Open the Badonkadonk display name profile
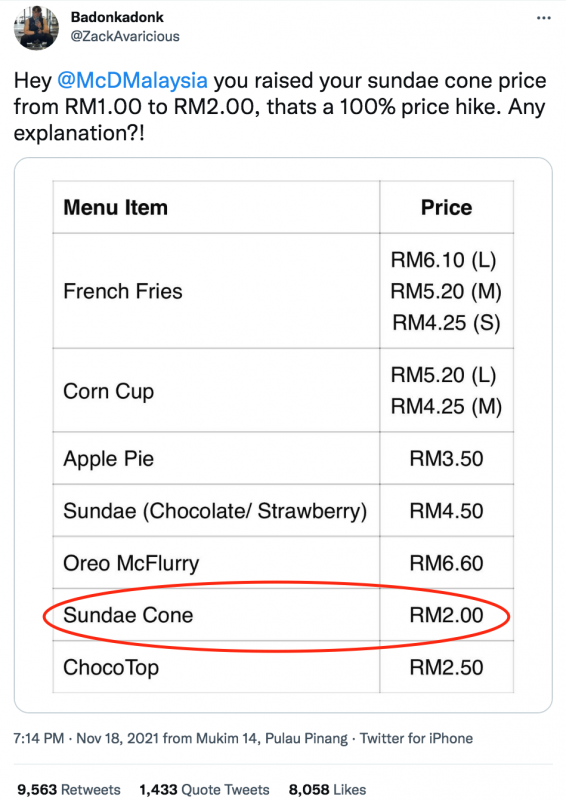Screen dimensions: 566x800 117,17
